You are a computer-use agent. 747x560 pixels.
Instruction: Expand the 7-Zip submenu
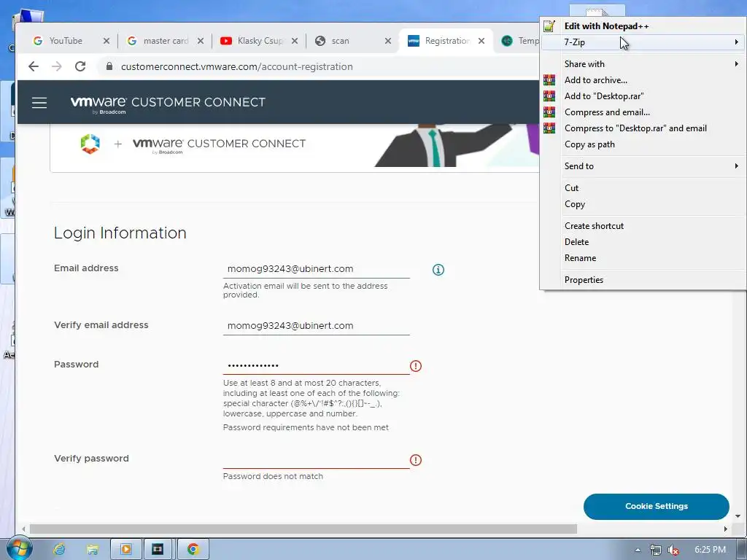pos(643,42)
